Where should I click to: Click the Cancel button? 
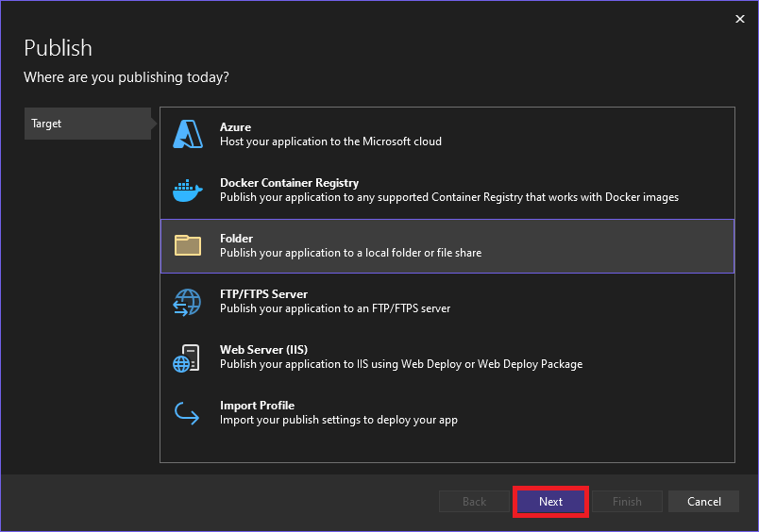704,502
